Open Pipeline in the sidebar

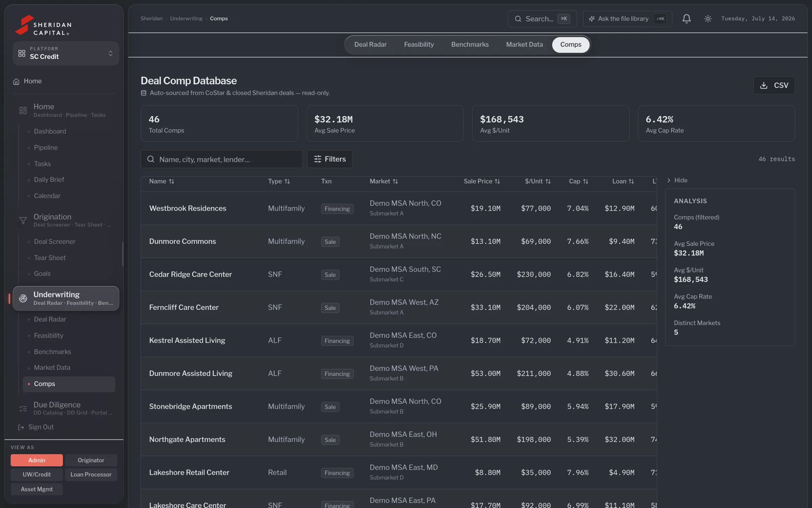(46, 148)
